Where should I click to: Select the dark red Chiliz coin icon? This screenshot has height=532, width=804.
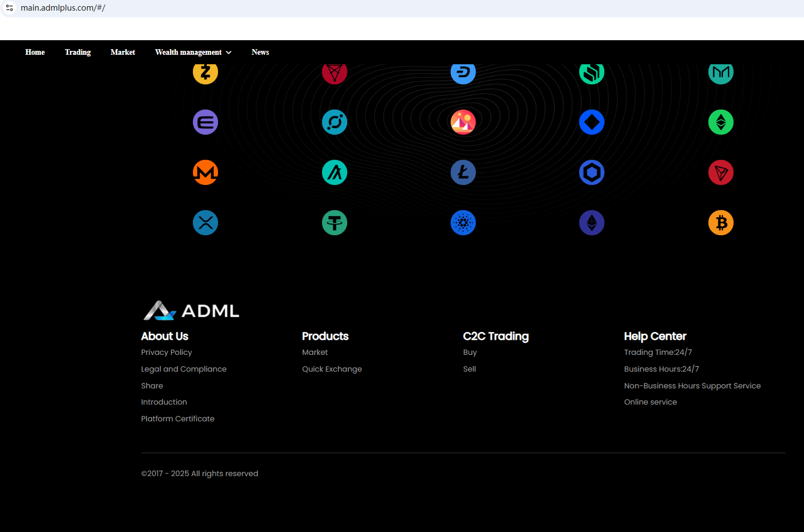[334, 73]
